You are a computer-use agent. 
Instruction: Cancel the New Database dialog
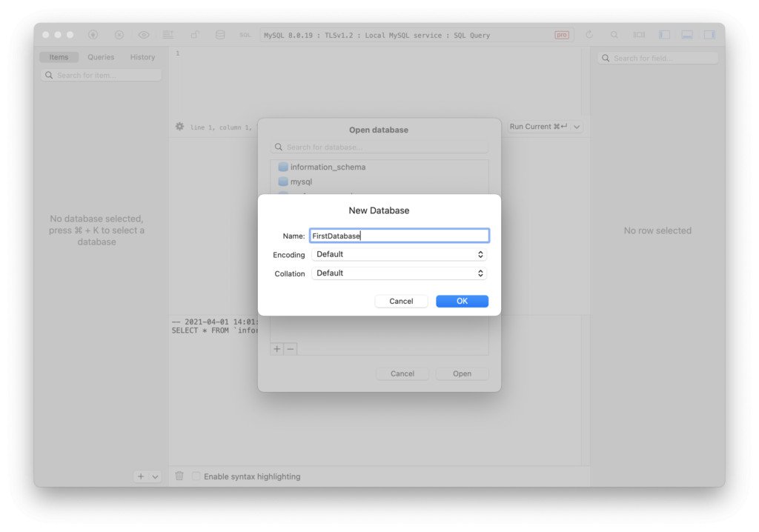401,301
